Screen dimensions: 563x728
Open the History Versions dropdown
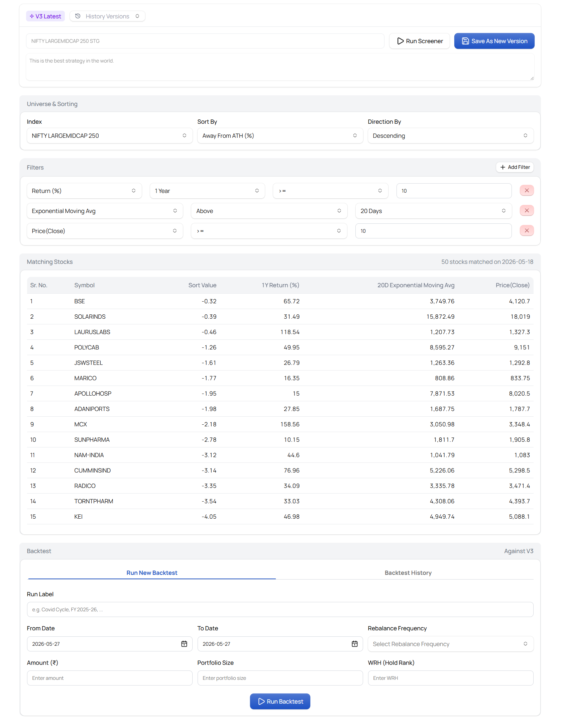[x=107, y=16]
